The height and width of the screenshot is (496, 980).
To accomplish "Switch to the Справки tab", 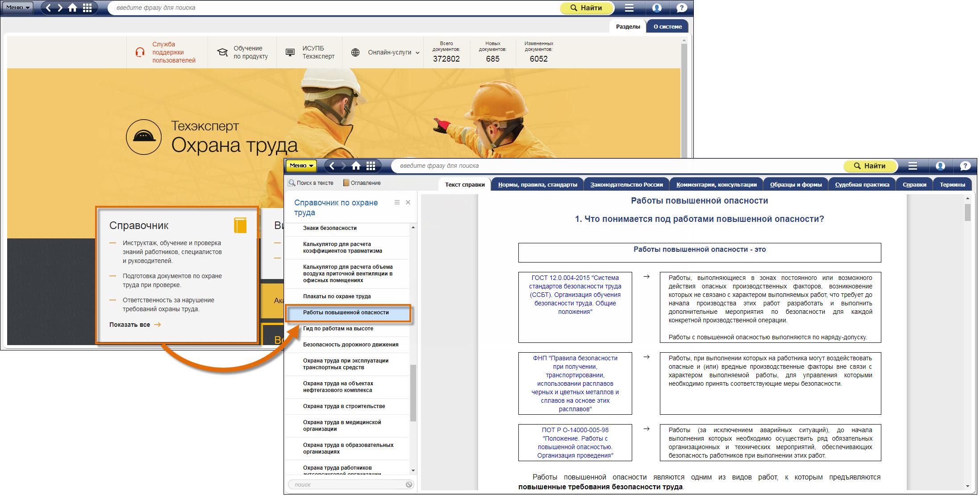I will tap(914, 184).
